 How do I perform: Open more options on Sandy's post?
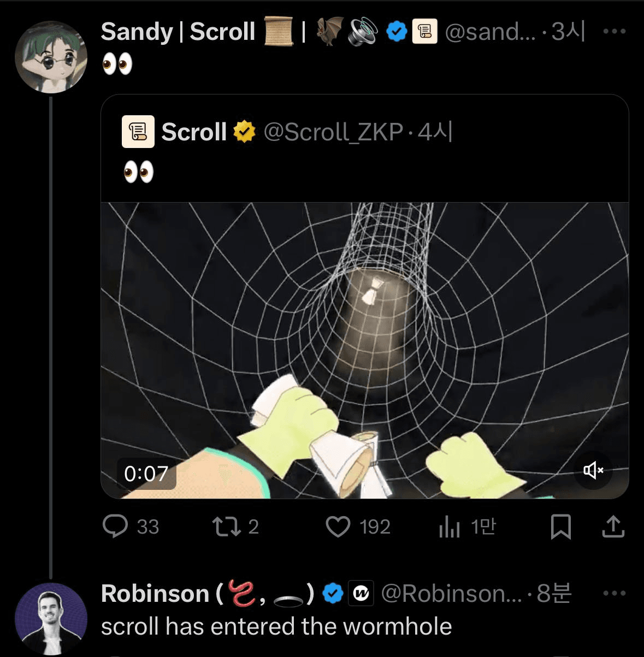[614, 32]
